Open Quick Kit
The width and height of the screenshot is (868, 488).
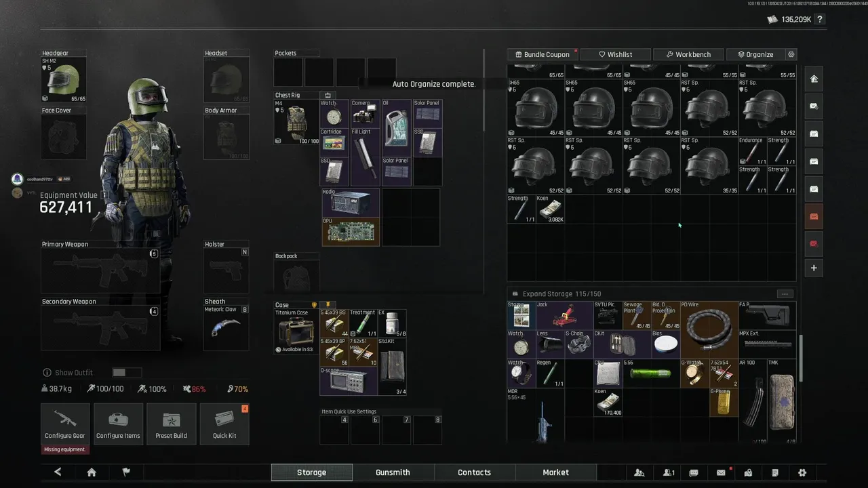tap(224, 424)
